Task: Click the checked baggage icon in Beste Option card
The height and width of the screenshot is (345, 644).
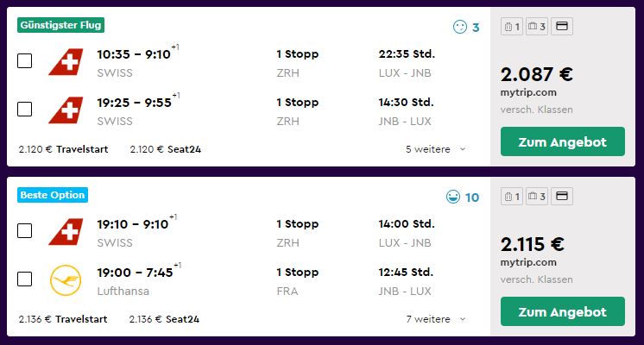Action: tap(537, 197)
